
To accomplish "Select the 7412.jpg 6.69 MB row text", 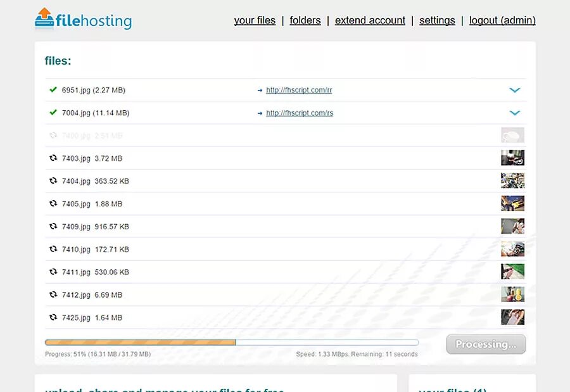I will click(92, 295).
